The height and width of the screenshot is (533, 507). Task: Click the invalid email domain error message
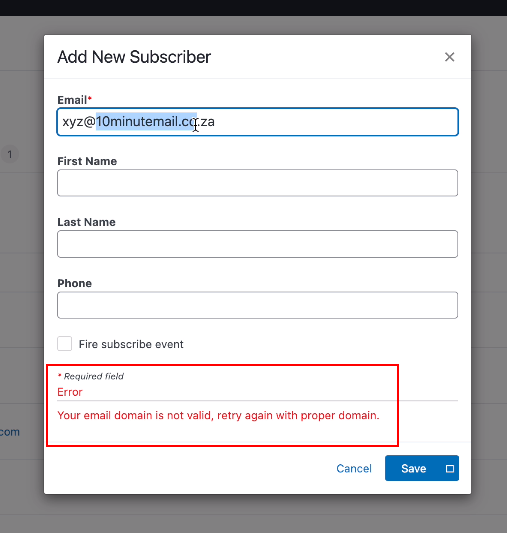pos(218,415)
